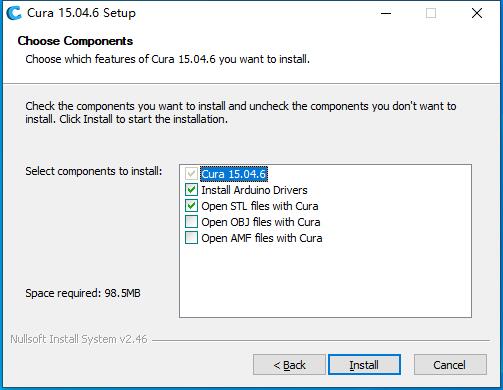503x390 pixels.
Task: Abort setup using the Cancel button
Action: (x=450, y=365)
